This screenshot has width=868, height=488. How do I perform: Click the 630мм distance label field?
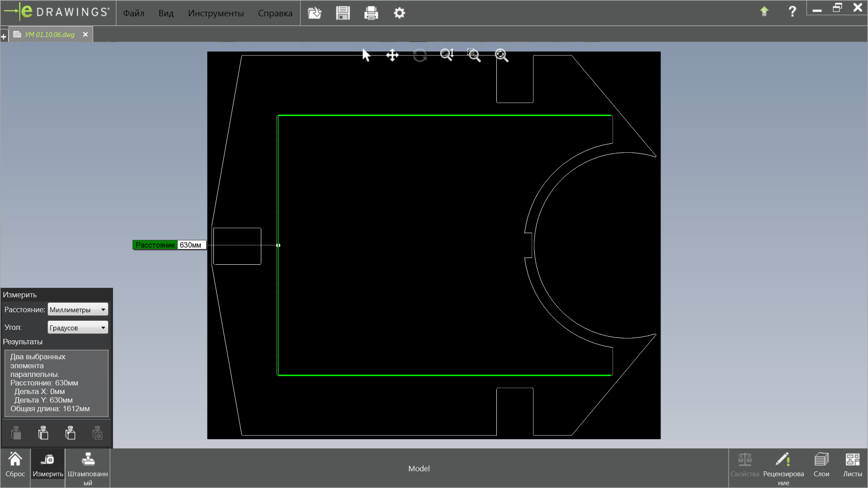point(191,245)
